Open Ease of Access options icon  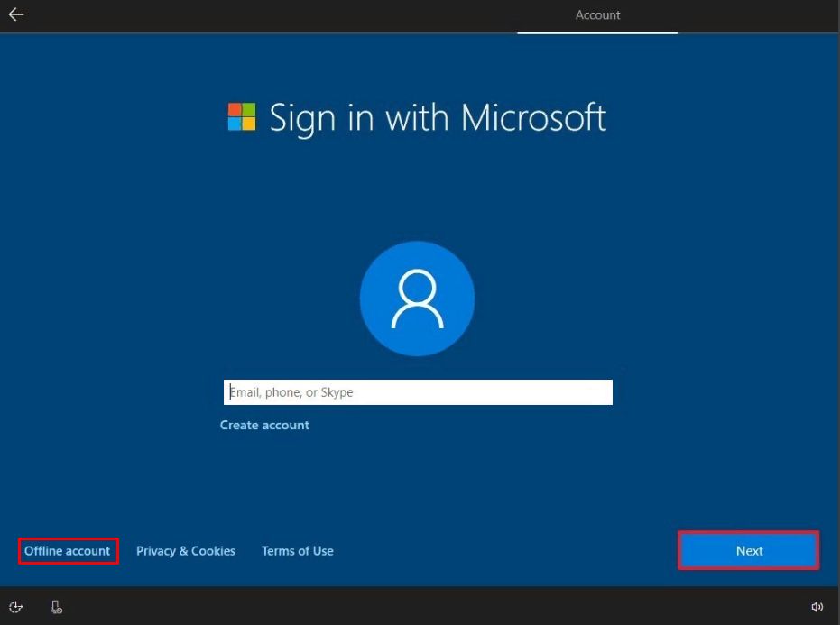click(16, 607)
